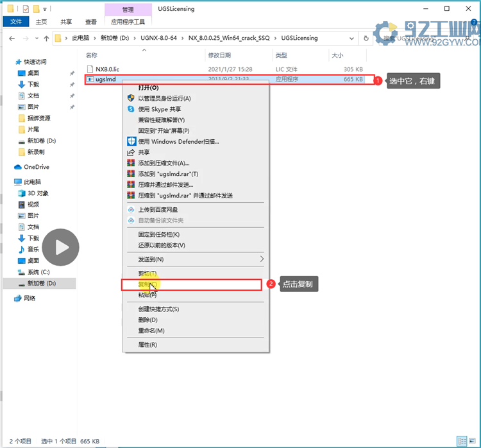
Task: Choose 压缩并通过邮件发送...
Action: (x=196, y=185)
